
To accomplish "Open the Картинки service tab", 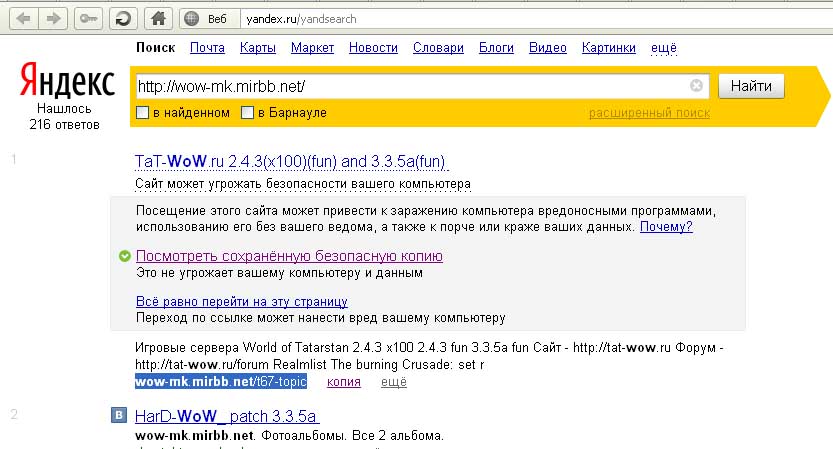I will pos(609,48).
